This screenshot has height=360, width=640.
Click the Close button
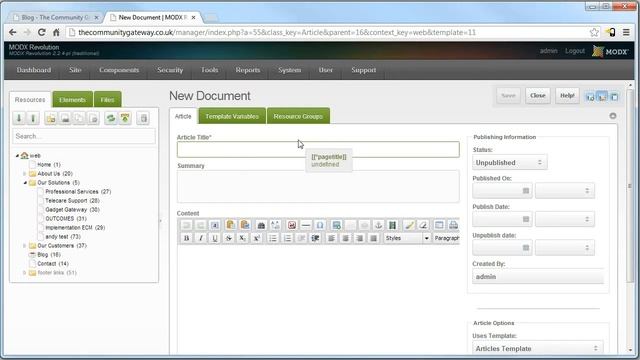[538, 96]
